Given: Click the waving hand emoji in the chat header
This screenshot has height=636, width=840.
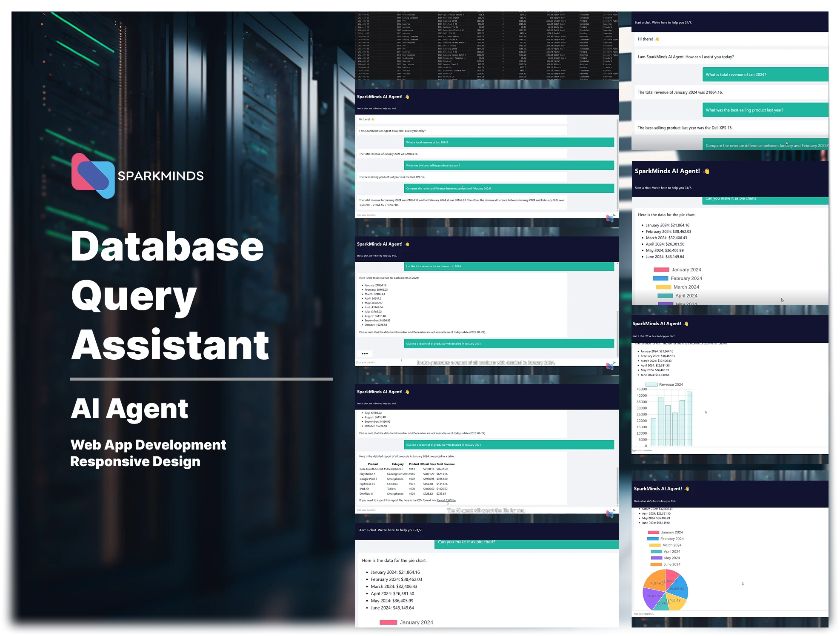Looking at the screenshot, I should coord(407,97).
